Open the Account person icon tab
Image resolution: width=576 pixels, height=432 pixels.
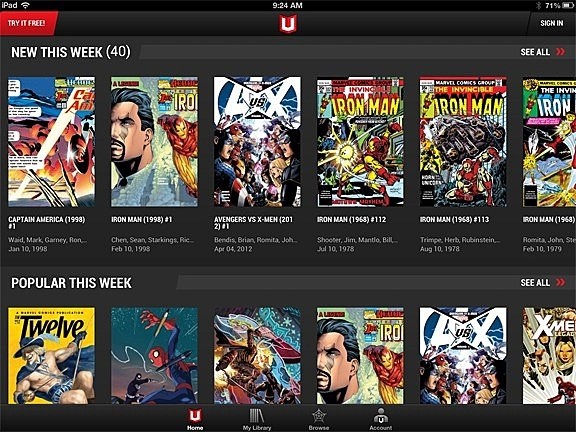(381, 416)
